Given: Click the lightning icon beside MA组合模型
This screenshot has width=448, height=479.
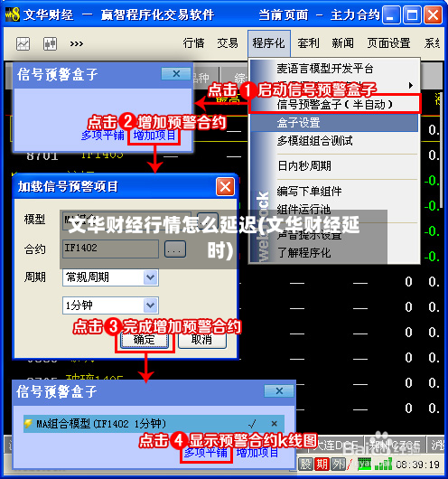Looking at the screenshot, I should click(28, 424).
